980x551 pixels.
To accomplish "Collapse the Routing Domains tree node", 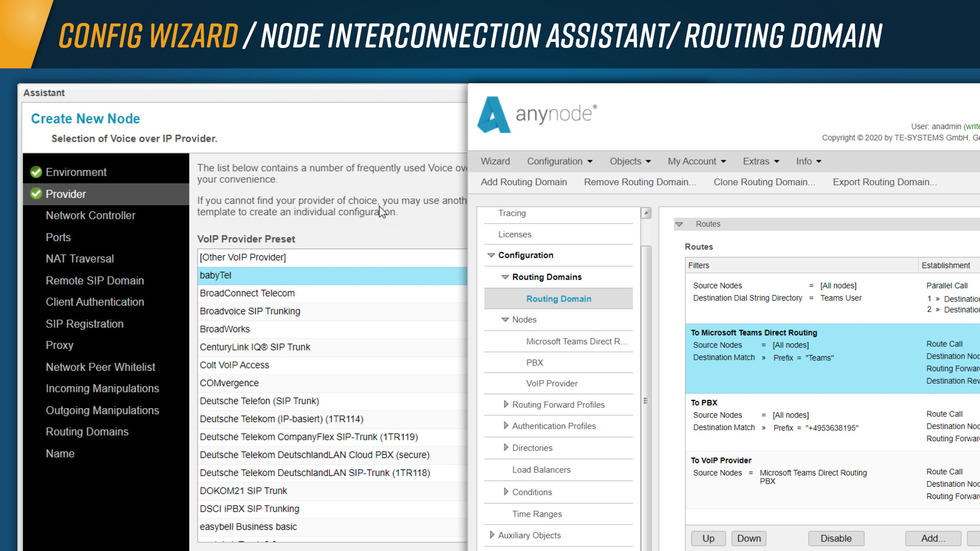I will point(505,277).
